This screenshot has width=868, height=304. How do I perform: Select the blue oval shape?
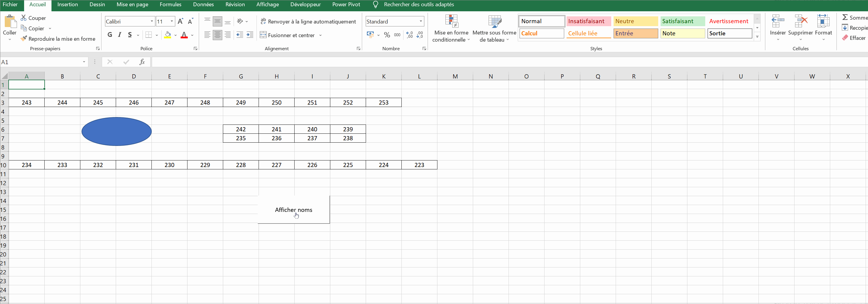click(x=117, y=132)
